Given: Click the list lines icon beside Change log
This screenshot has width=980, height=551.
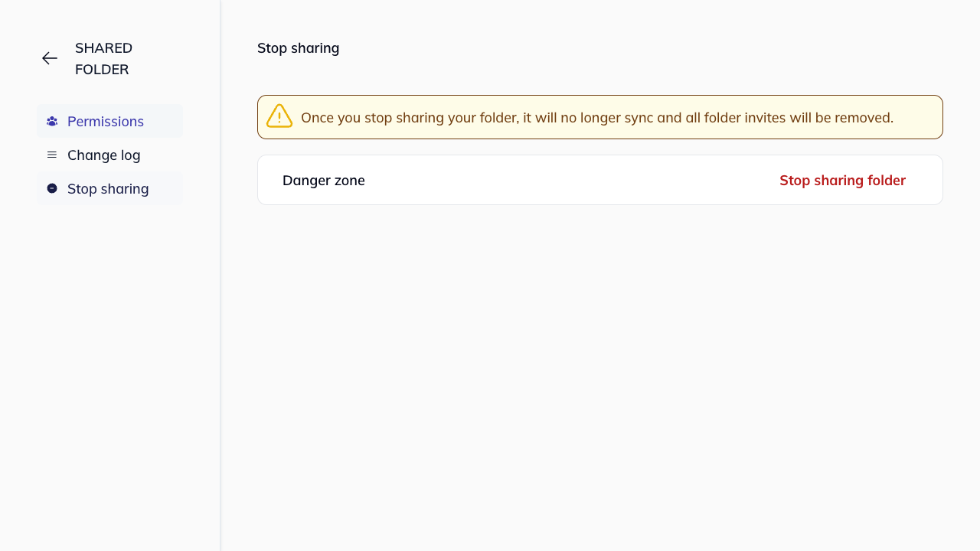Looking at the screenshot, I should 51,155.
